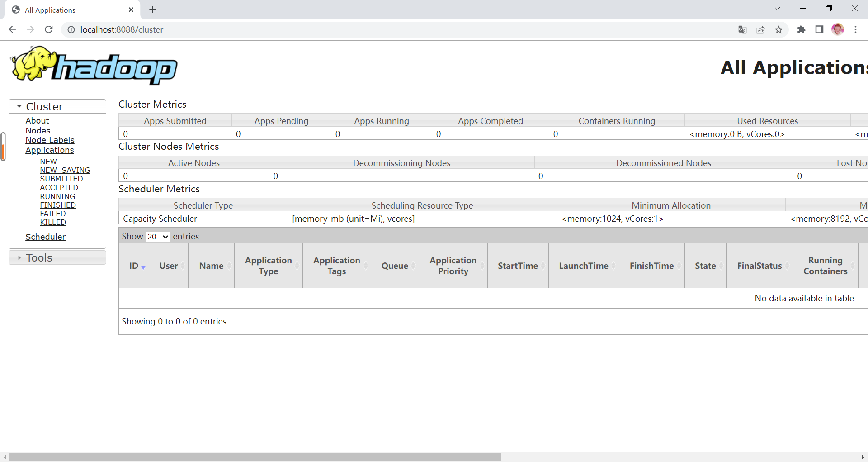Click the horizontal scrollbar right arrow
Image resolution: width=868 pixels, height=462 pixels.
pyautogui.click(x=863, y=457)
